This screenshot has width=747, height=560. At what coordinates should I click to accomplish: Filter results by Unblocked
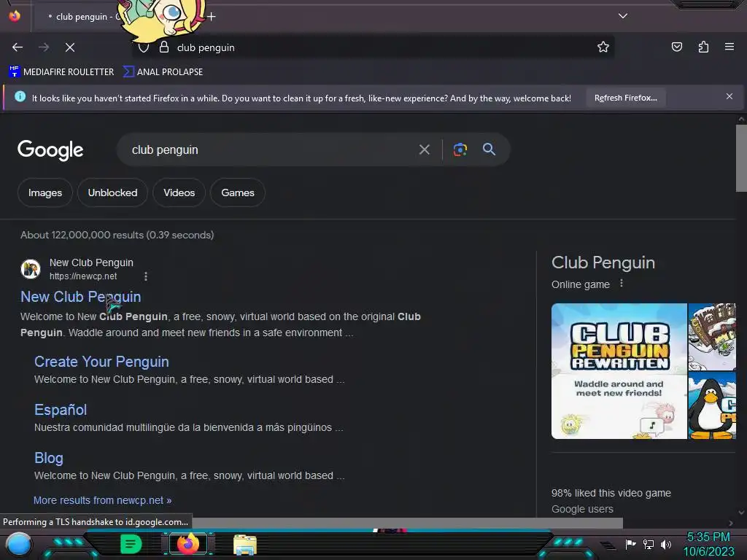point(112,192)
